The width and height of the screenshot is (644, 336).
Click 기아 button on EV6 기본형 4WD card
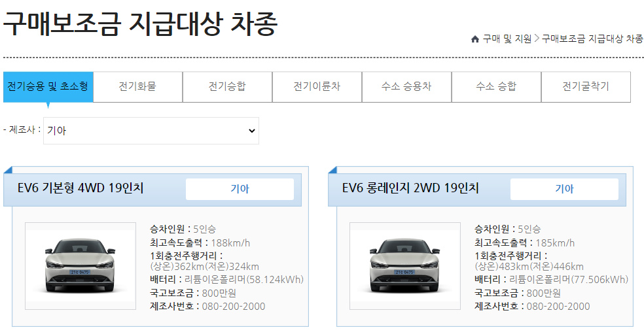point(240,189)
